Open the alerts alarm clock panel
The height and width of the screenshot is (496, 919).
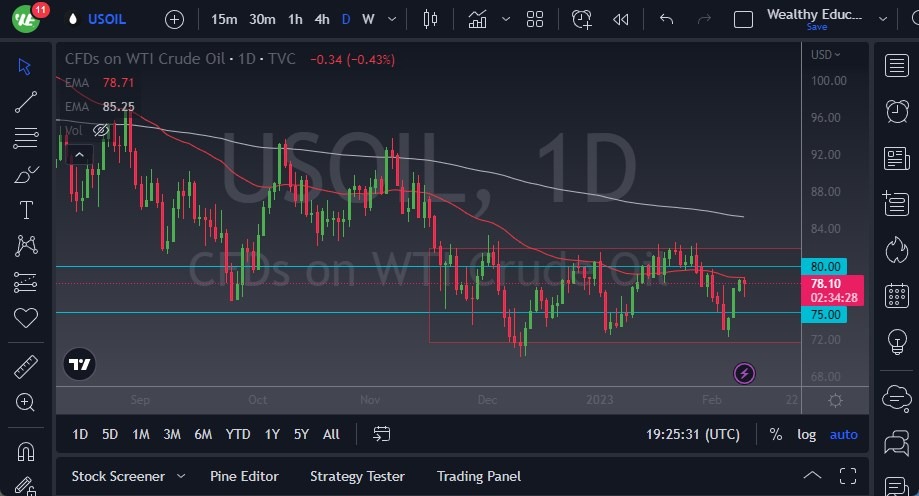tap(896, 111)
